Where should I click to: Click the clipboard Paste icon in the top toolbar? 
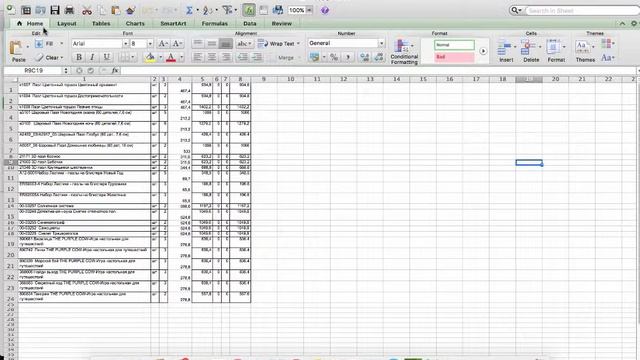click(116, 10)
